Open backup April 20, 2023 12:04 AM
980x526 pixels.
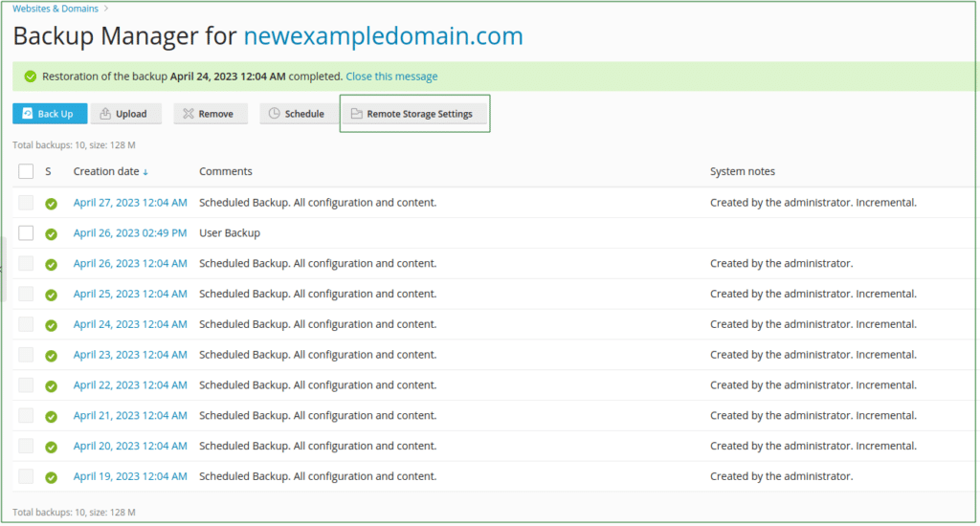(130, 446)
